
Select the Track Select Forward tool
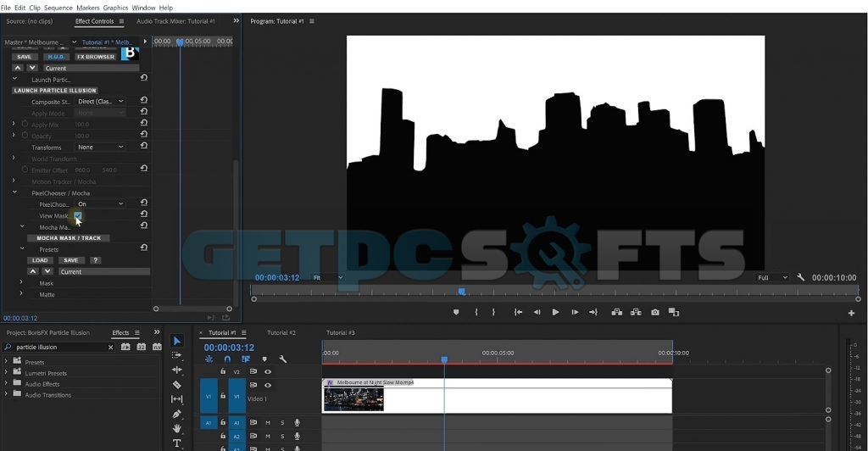[x=176, y=355]
